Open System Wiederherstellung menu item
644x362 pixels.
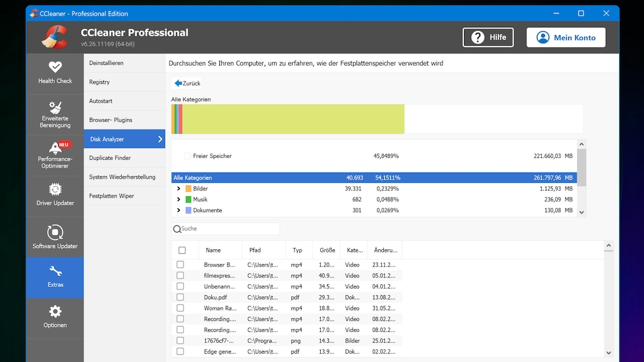pyautogui.click(x=124, y=177)
